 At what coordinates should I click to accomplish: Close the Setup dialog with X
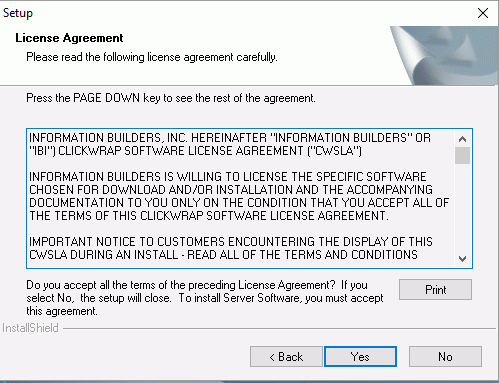click(483, 13)
